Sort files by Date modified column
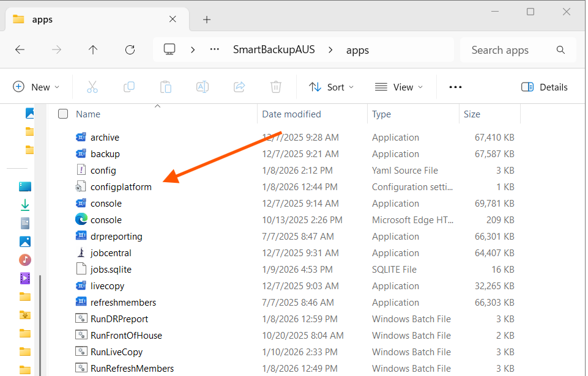The width and height of the screenshot is (588, 376). [291, 114]
